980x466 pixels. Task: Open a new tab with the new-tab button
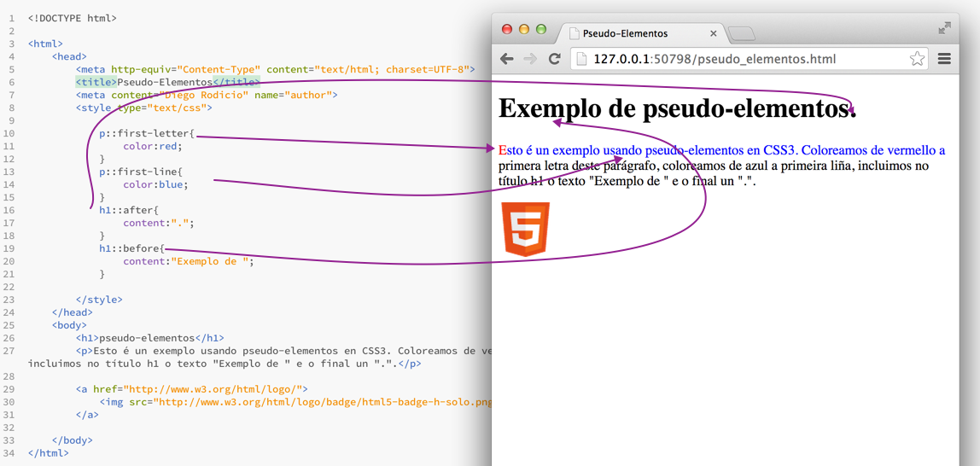(x=742, y=33)
